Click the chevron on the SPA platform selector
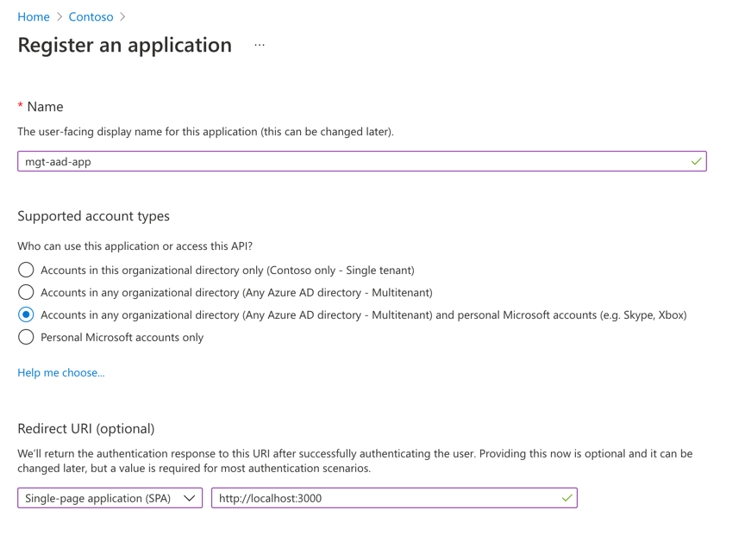 [x=190, y=497]
